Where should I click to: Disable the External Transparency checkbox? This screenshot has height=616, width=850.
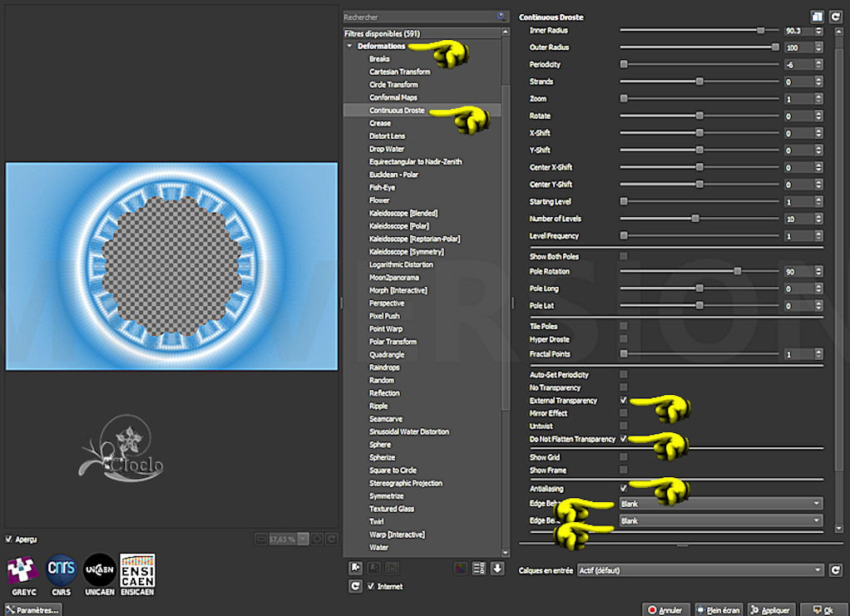623,401
